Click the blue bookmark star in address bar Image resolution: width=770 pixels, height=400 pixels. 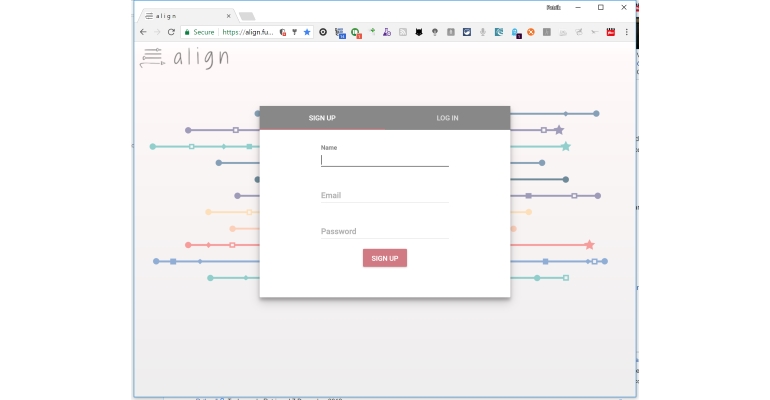(307, 32)
